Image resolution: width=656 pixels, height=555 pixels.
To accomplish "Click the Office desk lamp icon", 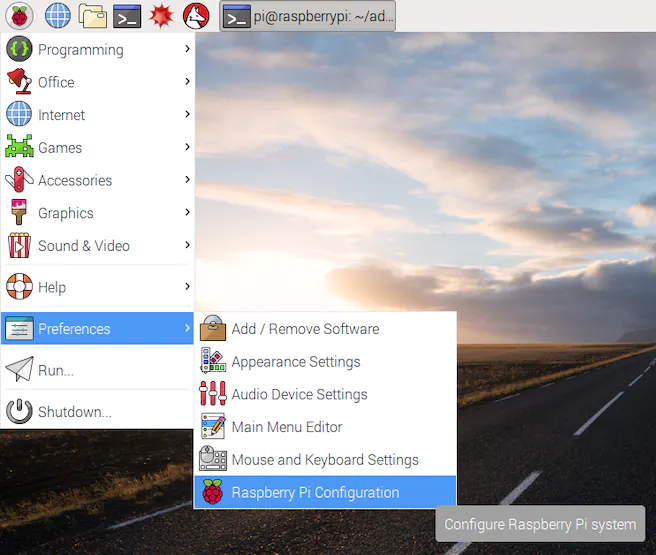I will coord(19,82).
